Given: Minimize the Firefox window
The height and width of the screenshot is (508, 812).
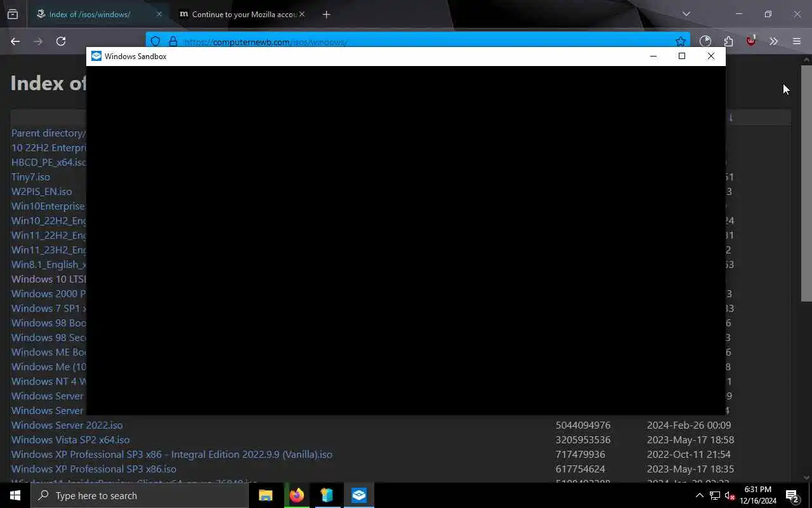Looking at the screenshot, I should tap(738, 14).
